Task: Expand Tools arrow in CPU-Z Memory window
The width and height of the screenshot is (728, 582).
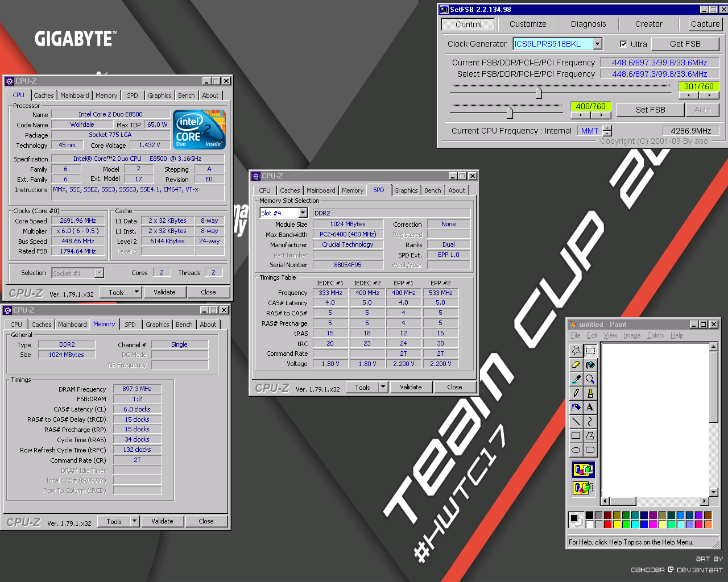Action: click(x=134, y=521)
